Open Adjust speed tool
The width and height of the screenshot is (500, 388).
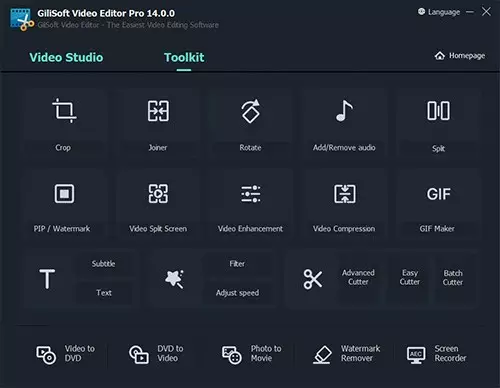click(237, 293)
